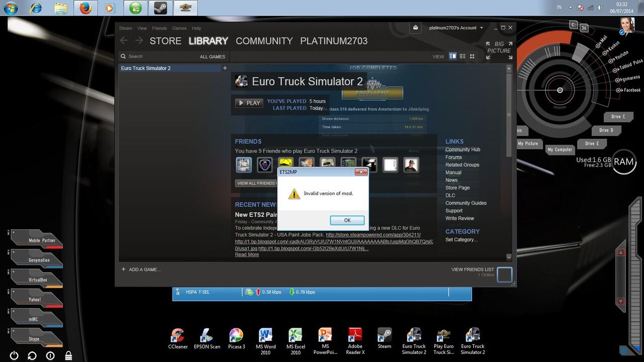Click the plus next to Euro Truck Simulator 2

(x=225, y=68)
